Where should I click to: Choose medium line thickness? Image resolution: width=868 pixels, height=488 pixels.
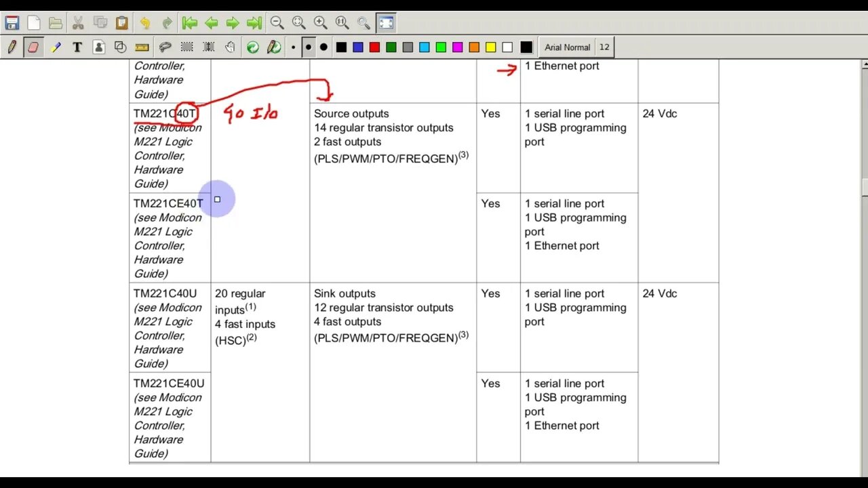[308, 47]
